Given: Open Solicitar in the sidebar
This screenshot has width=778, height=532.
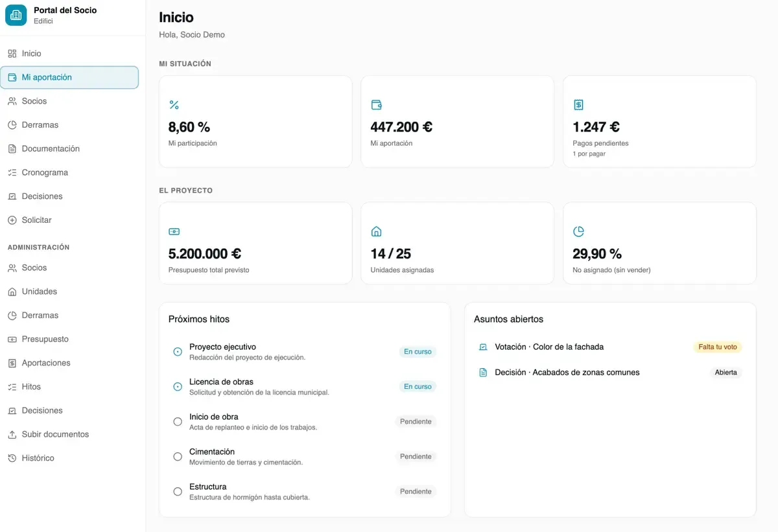Looking at the screenshot, I should pyautogui.click(x=69, y=220).
